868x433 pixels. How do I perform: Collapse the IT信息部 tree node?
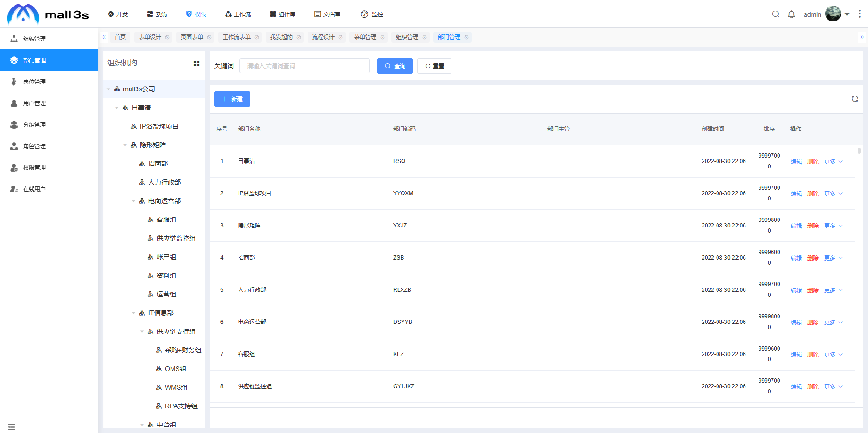(x=133, y=313)
